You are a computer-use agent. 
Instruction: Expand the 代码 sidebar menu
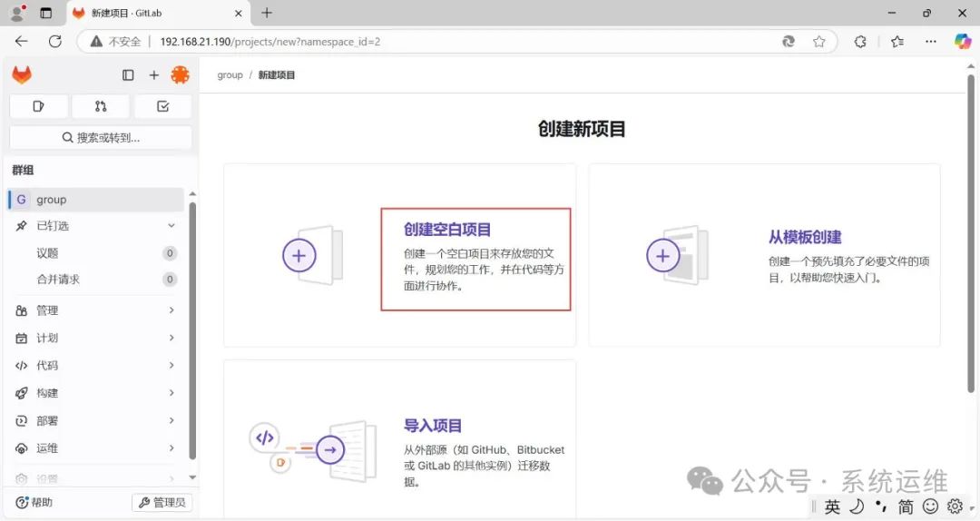(x=171, y=366)
